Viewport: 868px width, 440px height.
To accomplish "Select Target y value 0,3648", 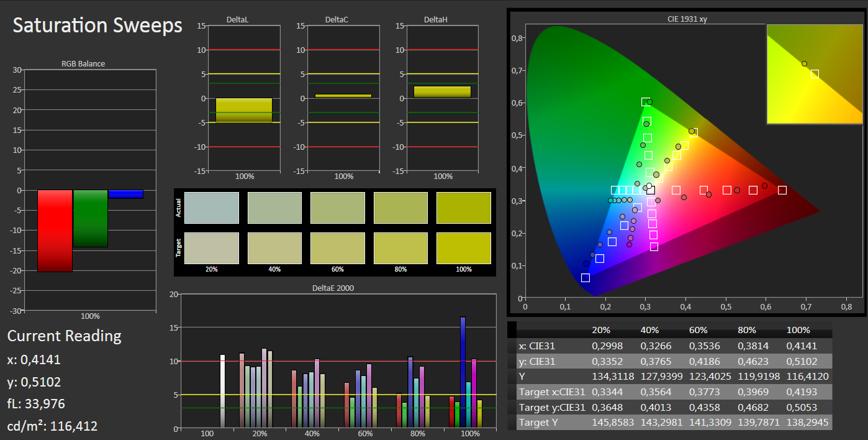I will coord(606,408).
